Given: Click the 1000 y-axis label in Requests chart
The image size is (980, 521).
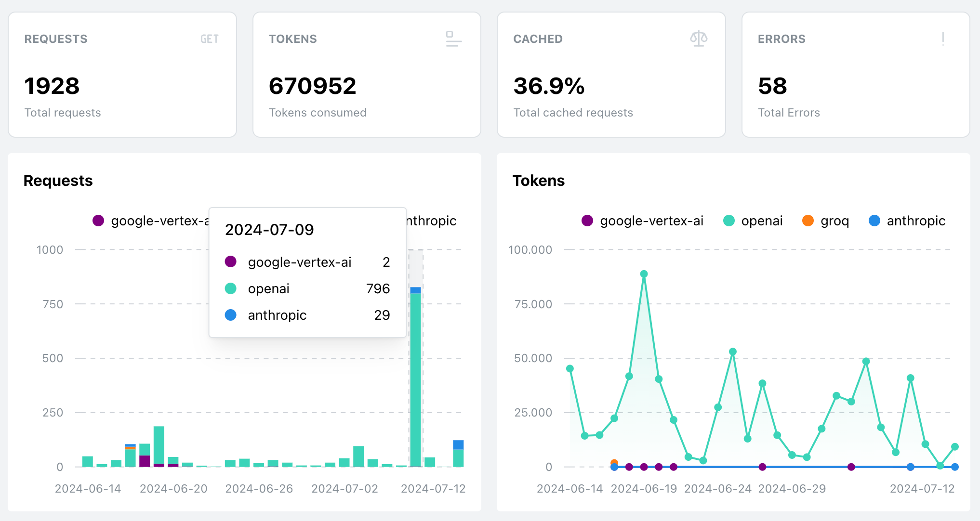Looking at the screenshot, I should click(50, 250).
